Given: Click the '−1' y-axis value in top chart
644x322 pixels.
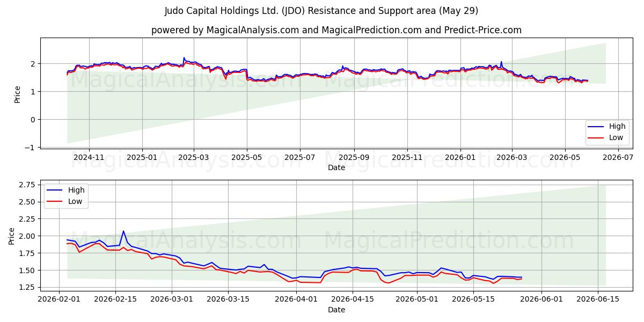Looking at the screenshot, I should [31, 148].
